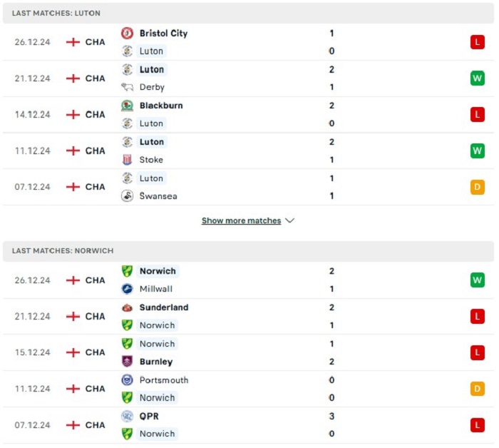This screenshot has width=499, height=448.
Task: Click England flag on 15.12.24 Burnley match
Action: 73,352
